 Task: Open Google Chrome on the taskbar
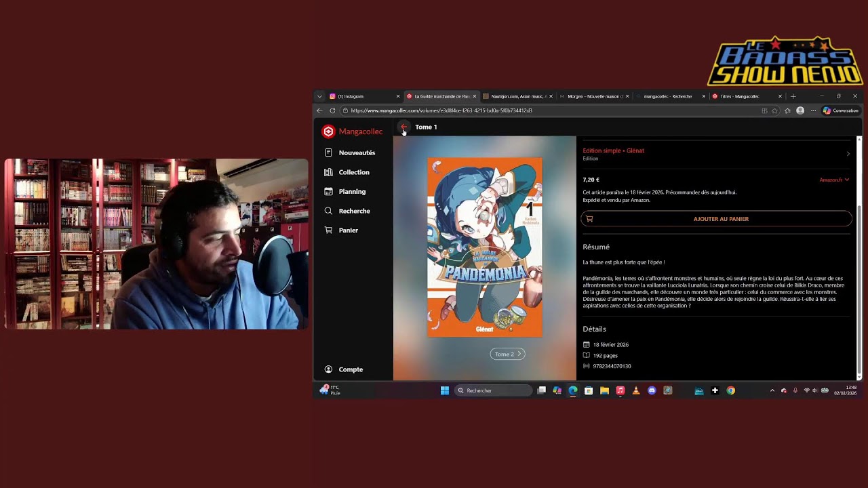tap(730, 390)
